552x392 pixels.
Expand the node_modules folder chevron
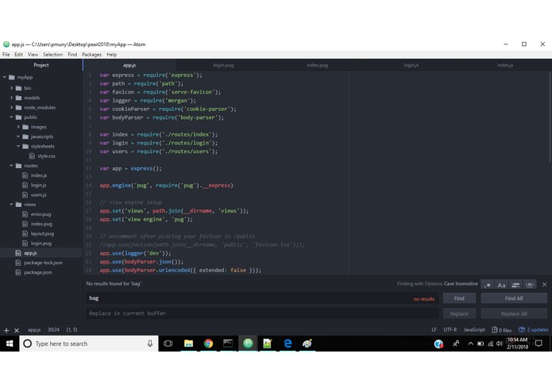12,107
